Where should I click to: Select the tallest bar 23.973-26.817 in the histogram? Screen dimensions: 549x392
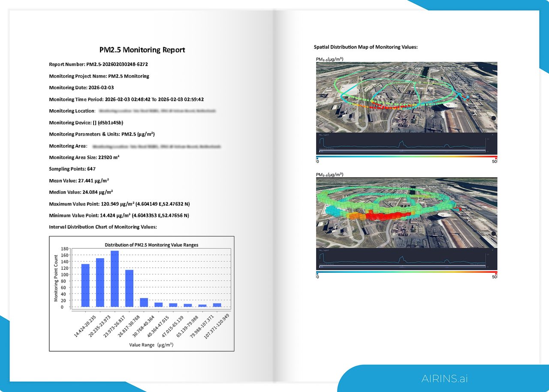coord(115,279)
